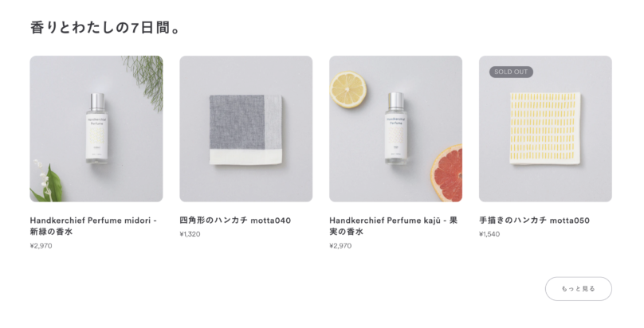Open Handkerchief Perfume kajū title link
Viewport: 644px width, 328px height.
tap(393, 226)
